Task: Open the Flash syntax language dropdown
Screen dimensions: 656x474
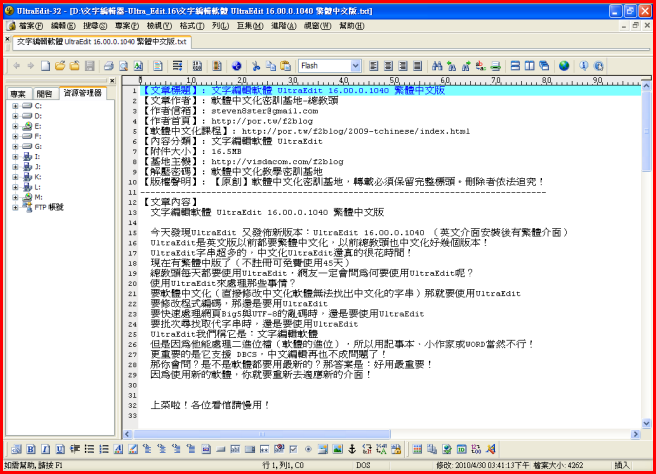Action: 355,66
